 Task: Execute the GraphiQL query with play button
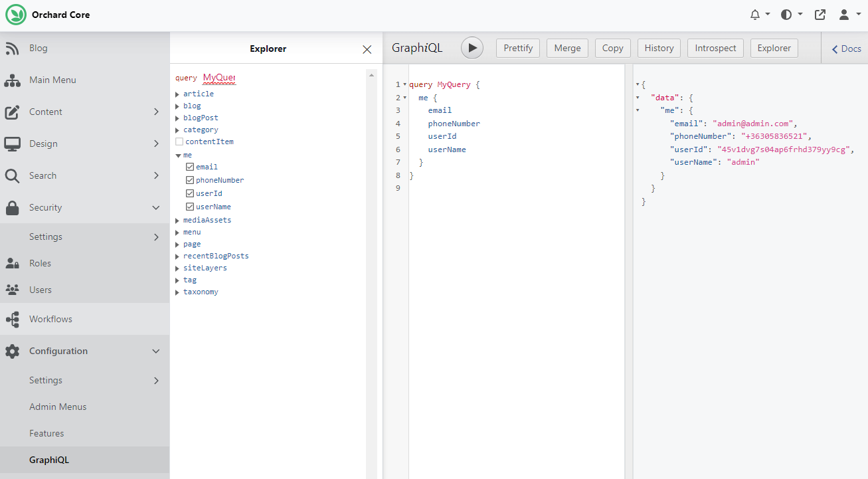click(x=472, y=48)
